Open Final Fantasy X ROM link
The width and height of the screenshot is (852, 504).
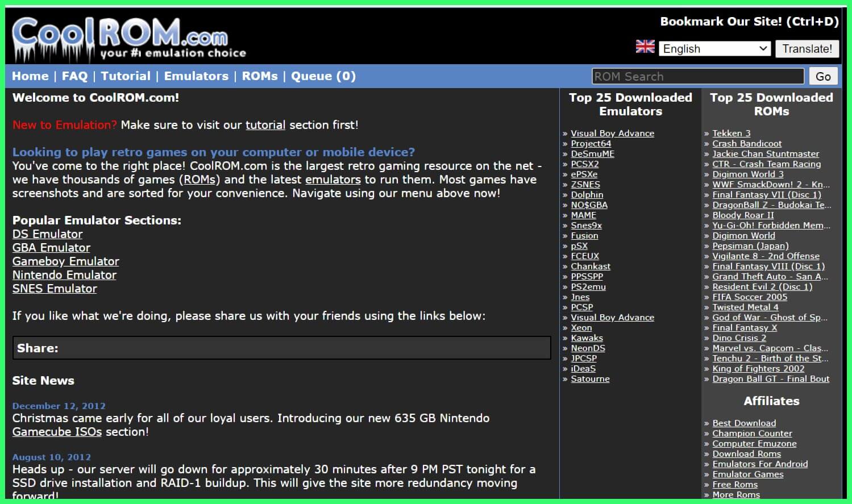point(745,328)
